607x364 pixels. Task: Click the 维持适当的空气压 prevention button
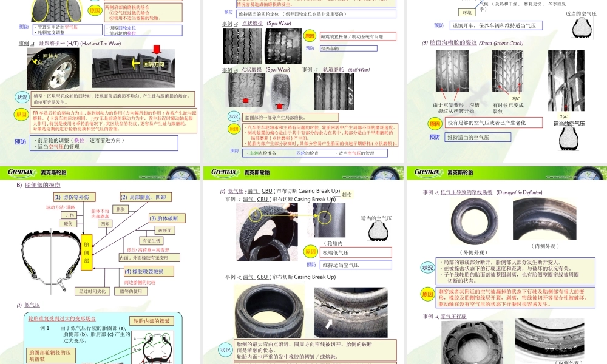[x=480, y=136]
